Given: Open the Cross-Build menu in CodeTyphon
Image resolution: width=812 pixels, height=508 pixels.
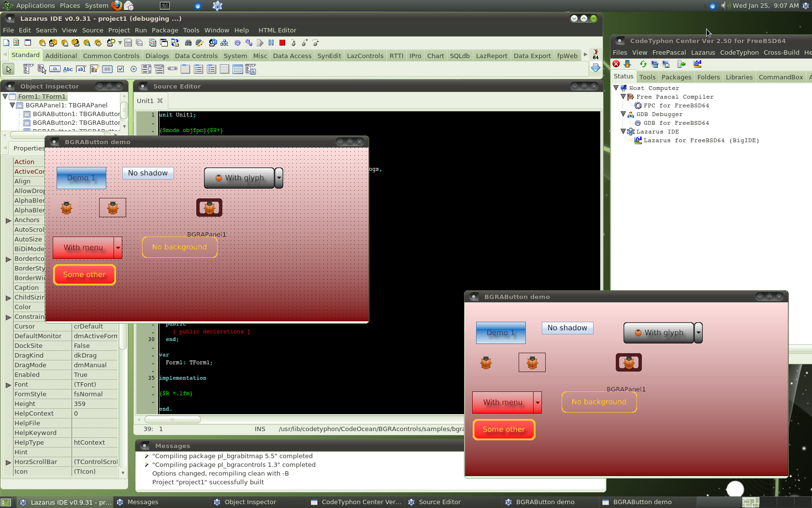Looking at the screenshot, I should click(x=781, y=52).
